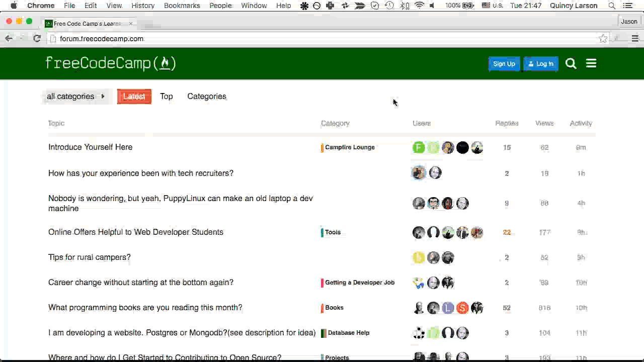The image size is (644, 362).
Task: Open the tech recruiters experience topic
Action: [x=141, y=173]
